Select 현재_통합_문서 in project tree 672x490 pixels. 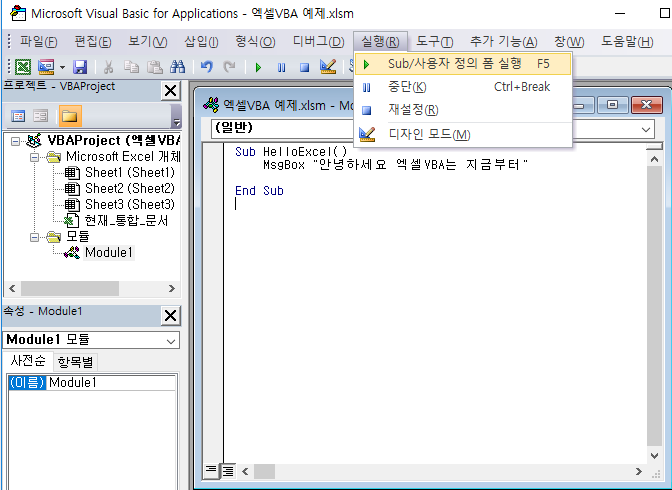126,220
